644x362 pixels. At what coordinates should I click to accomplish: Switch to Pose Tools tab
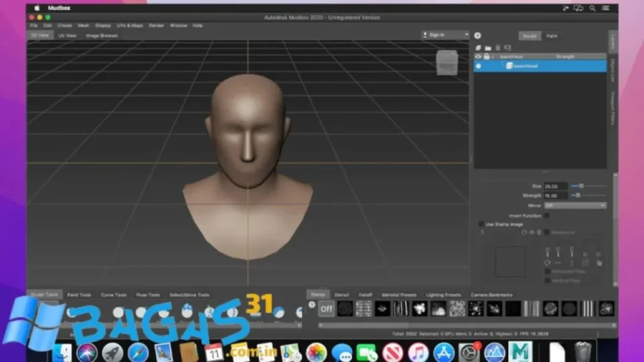point(148,295)
